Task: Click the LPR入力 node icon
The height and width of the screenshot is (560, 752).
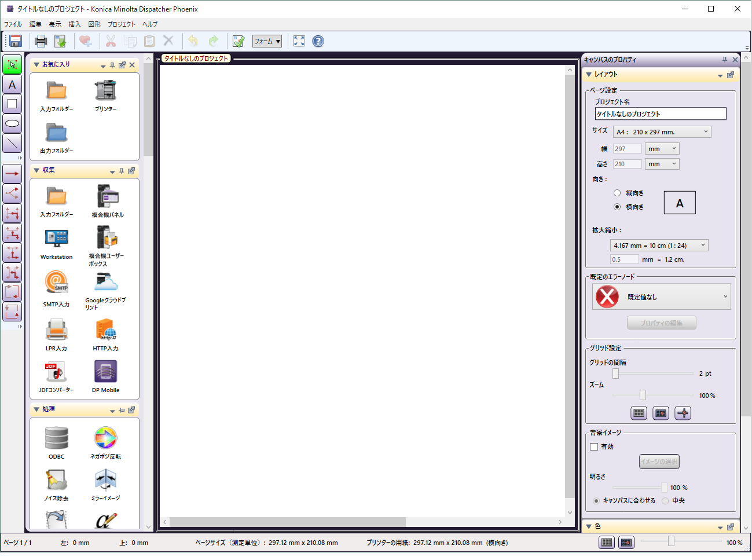Action: (57, 330)
